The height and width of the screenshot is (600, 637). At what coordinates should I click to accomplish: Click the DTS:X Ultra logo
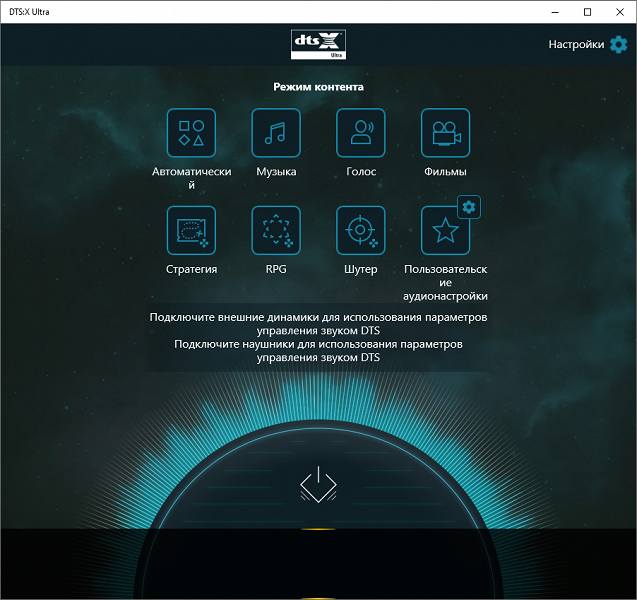(318, 44)
